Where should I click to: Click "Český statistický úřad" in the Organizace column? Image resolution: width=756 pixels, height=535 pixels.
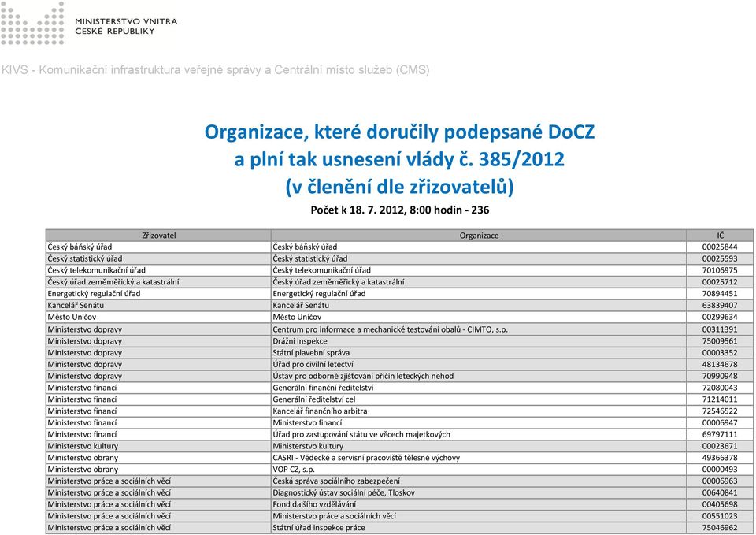pos(310,258)
